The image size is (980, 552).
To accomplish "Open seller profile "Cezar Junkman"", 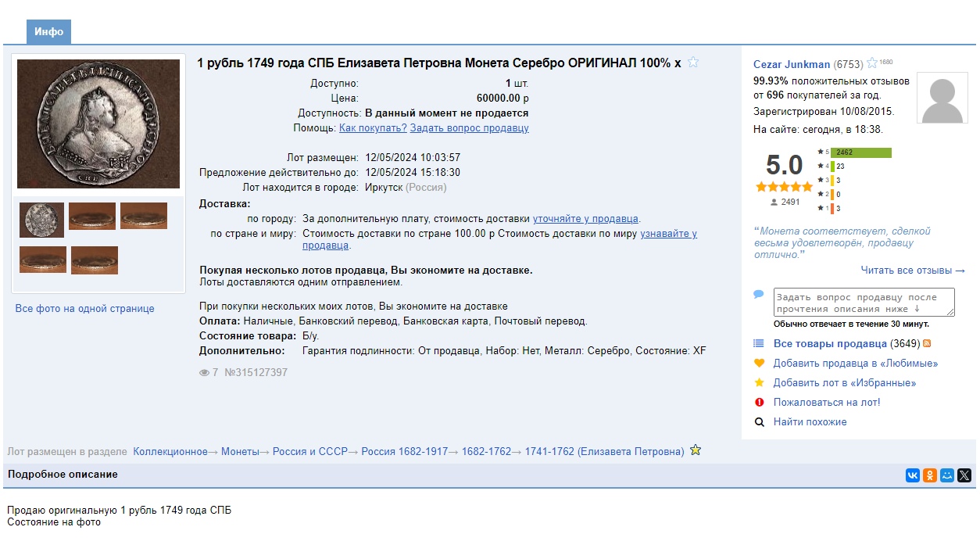I will [792, 64].
